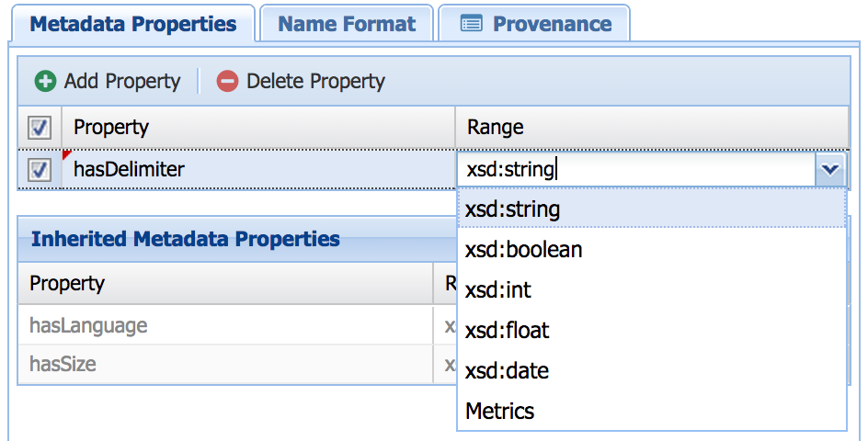
Task: Uncheck the hasDelimiter row checkbox
Action: coord(40,170)
